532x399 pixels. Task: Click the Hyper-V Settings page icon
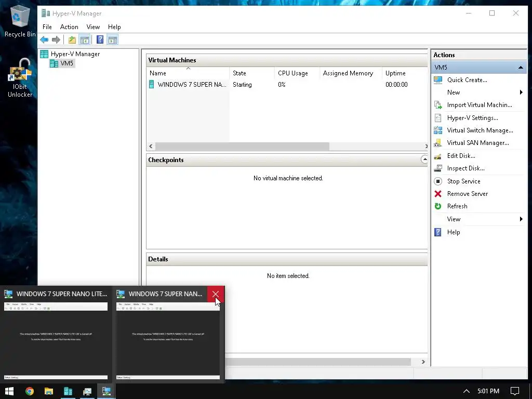click(x=438, y=118)
